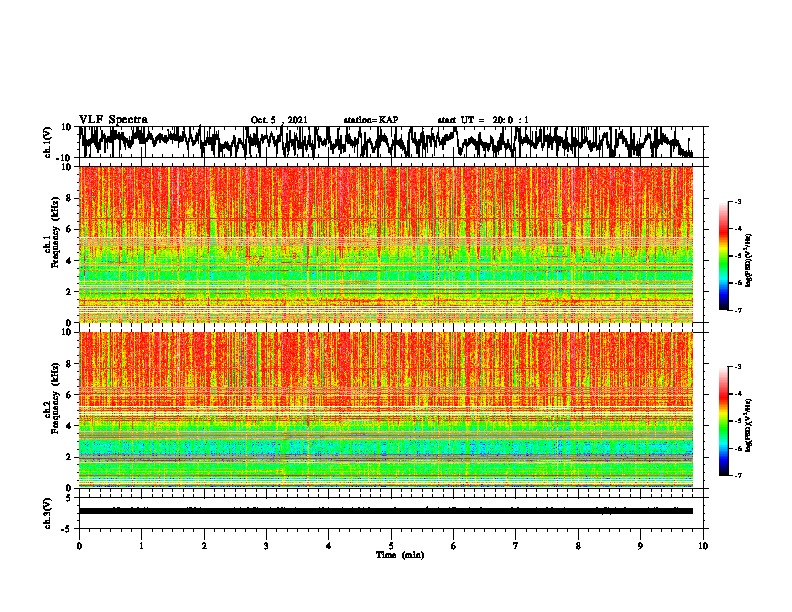Viewport: 792px width, 612px height.
Task: Click the "ch.3(V)" axis label
Action: click(47, 513)
